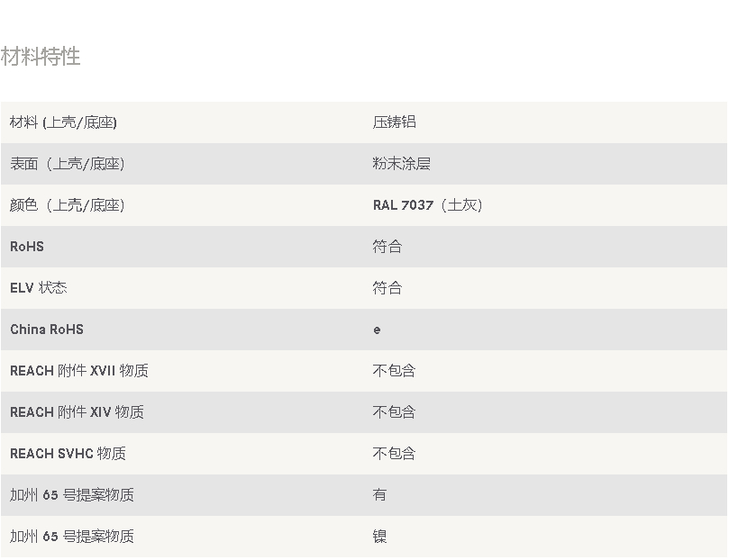Click 不包含 in the REACH 附件 XVII row

pyautogui.click(x=394, y=371)
